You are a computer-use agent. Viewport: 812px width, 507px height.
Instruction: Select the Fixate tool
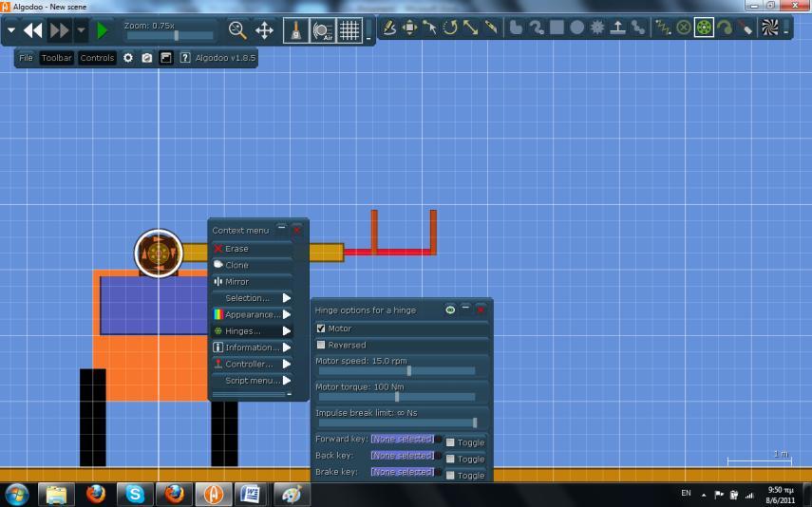[x=684, y=28]
